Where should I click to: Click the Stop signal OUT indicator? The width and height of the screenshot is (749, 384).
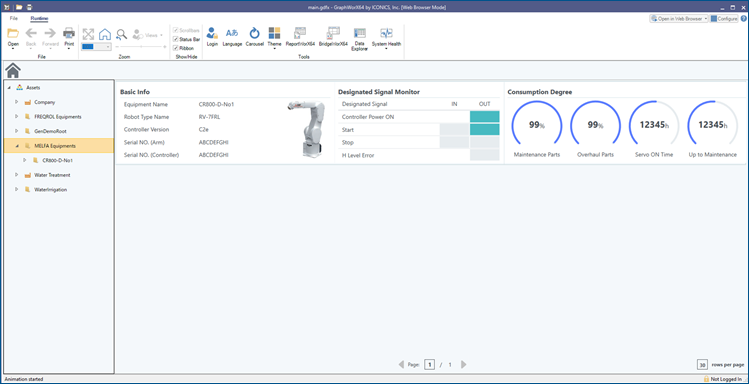pyautogui.click(x=484, y=142)
